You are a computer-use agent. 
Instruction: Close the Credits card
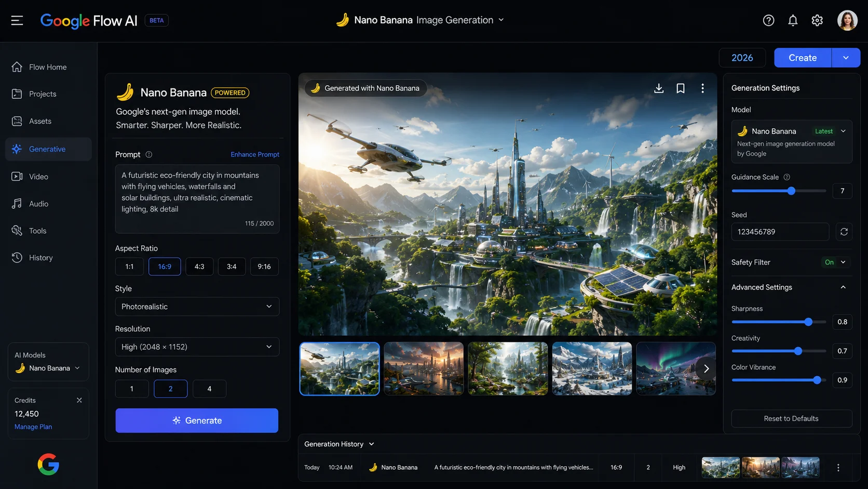click(79, 400)
